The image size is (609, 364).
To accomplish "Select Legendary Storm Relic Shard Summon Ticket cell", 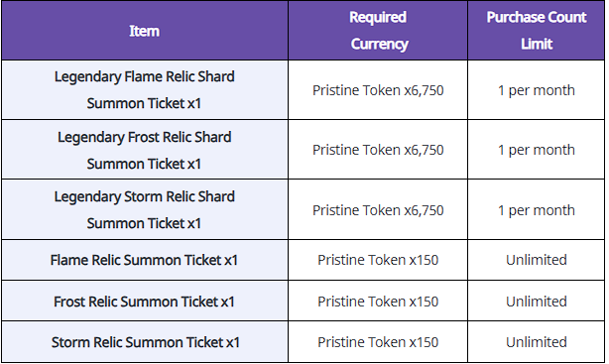I will point(145,209).
